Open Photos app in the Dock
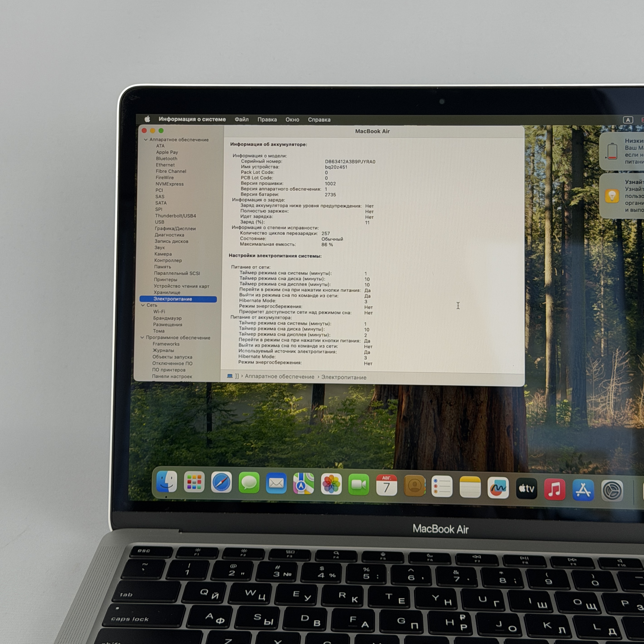 coord(331,484)
